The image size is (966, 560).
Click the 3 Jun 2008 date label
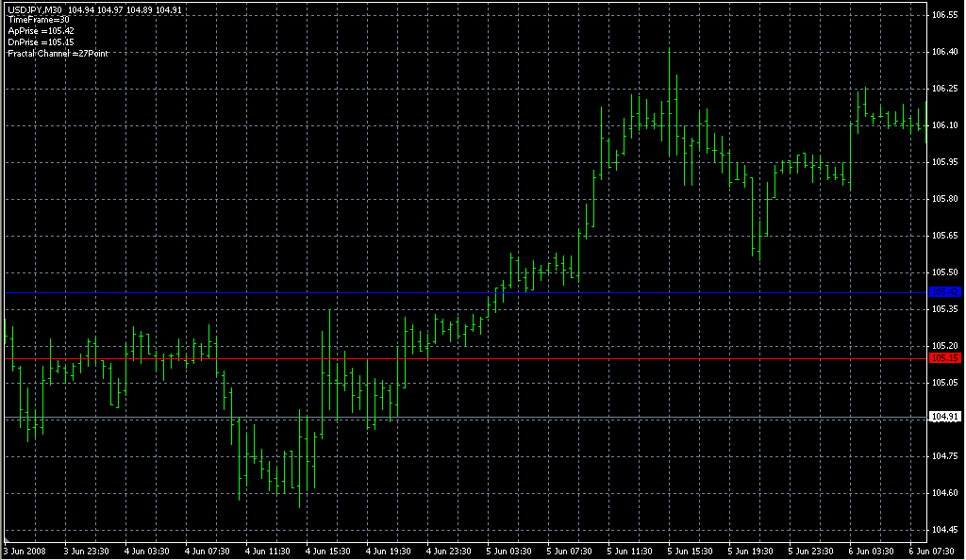(25, 551)
